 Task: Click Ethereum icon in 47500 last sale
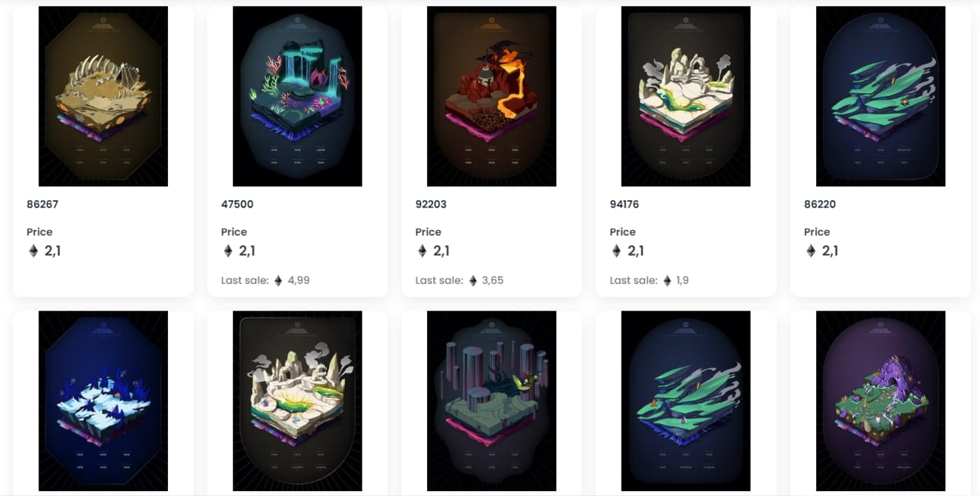coord(278,281)
